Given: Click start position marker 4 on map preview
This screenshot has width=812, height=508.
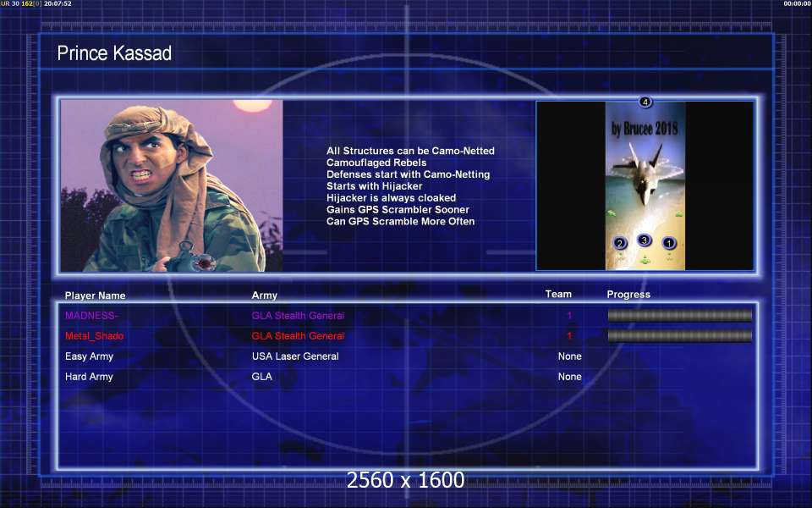Looking at the screenshot, I should (645, 102).
